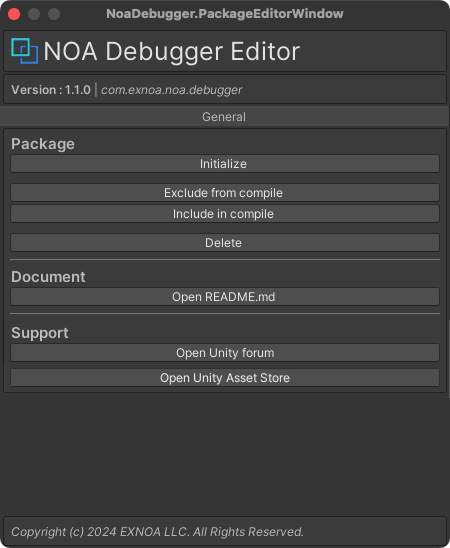
Task: Open Unity Asset Store page
Action: point(225,377)
